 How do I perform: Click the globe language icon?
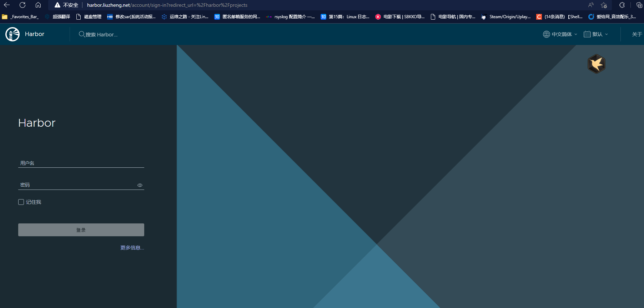546,34
